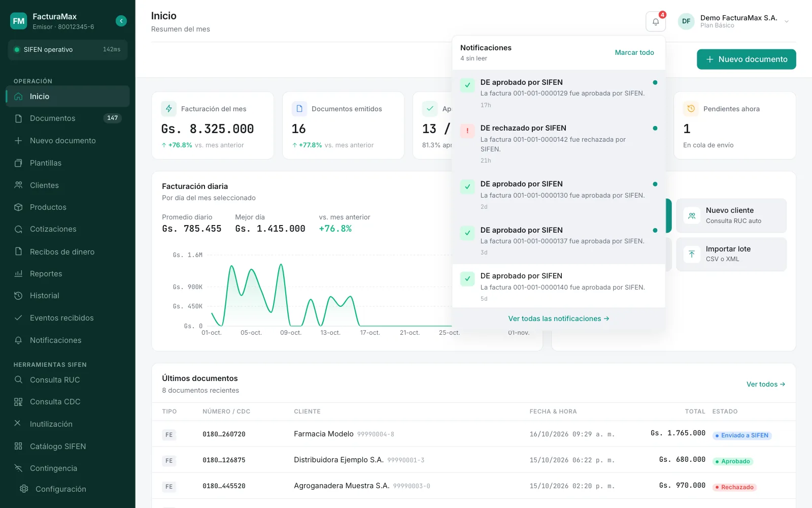Collapse the sidebar with chevron button
Viewport: 812px width, 508px height.
(x=121, y=21)
